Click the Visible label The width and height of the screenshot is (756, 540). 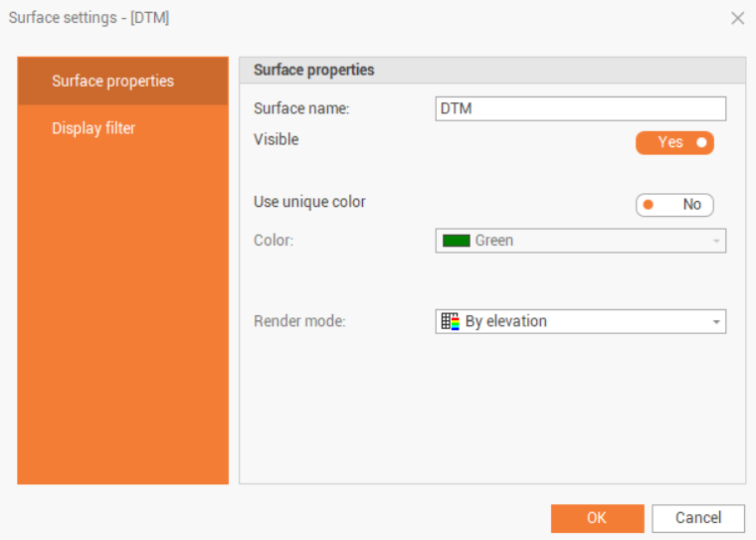tap(276, 140)
